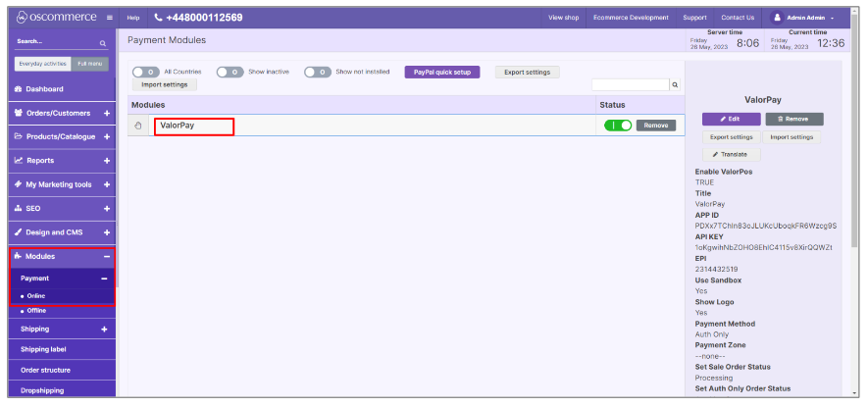
Task: Click Remove in the ValorPay row
Action: pyautogui.click(x=656, y=126)
